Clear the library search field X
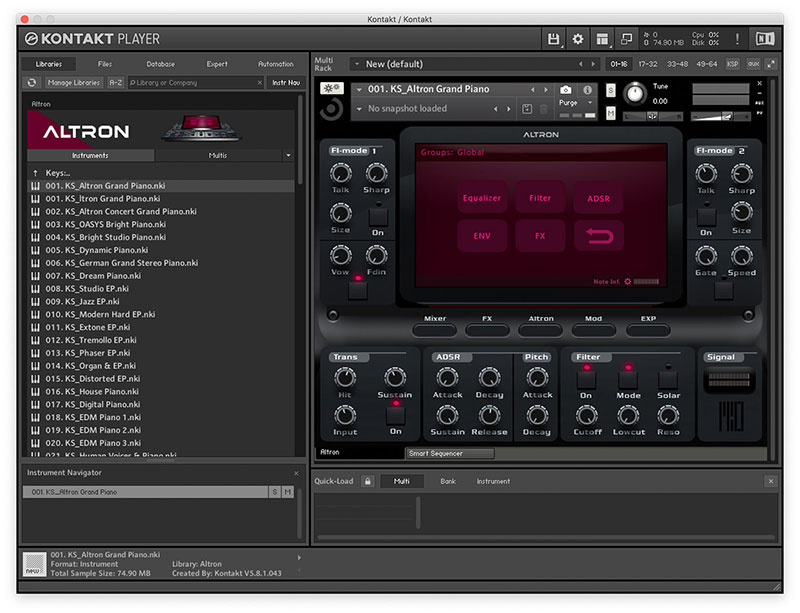This screenshot has height=613, width=800. coord(259,82)
